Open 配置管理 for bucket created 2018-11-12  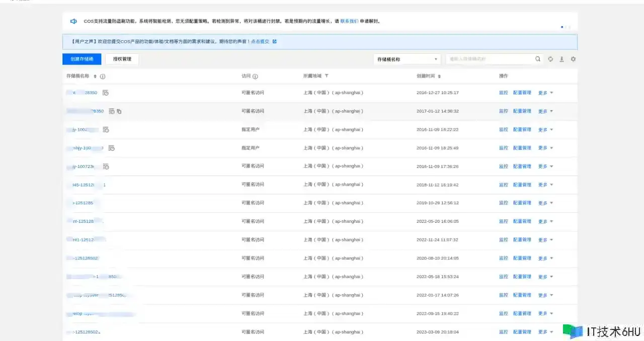pyautogui.click(x=522, y=185)
